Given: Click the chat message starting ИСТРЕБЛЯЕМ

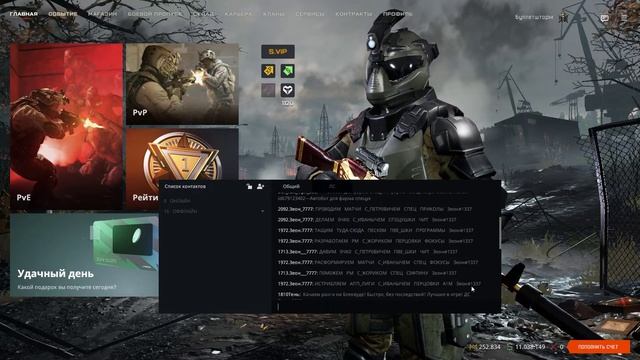Looking at the screenshot, I should 379,284.
